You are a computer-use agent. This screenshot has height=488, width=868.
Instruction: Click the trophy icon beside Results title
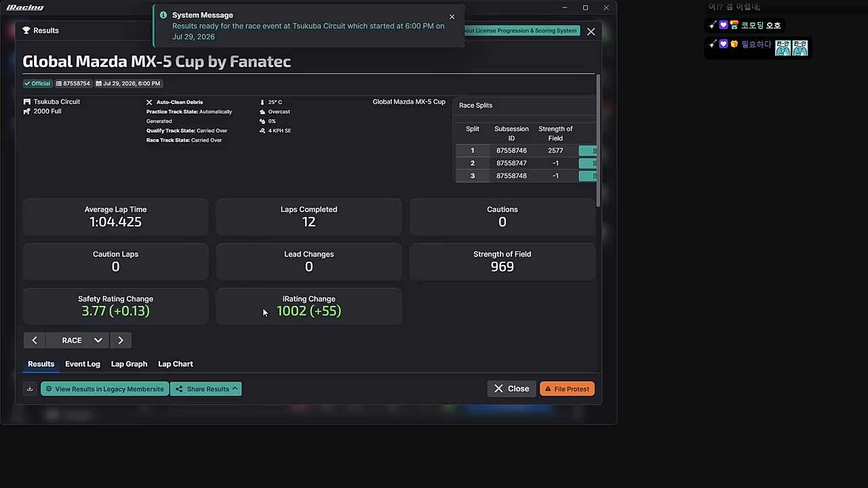pyautogui.click(x=26, y=30)
